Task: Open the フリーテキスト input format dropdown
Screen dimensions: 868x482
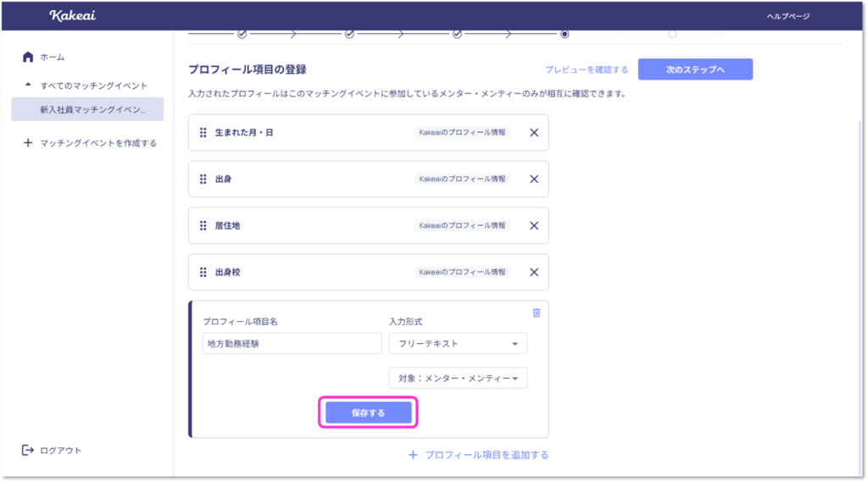Action: 458,344
